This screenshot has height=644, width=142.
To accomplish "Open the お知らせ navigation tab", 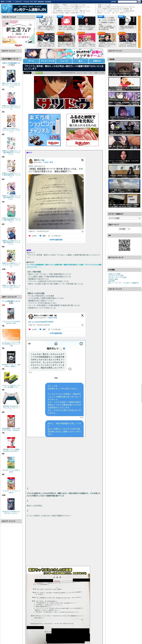I will pyautogui.click(x=97, y=61).
